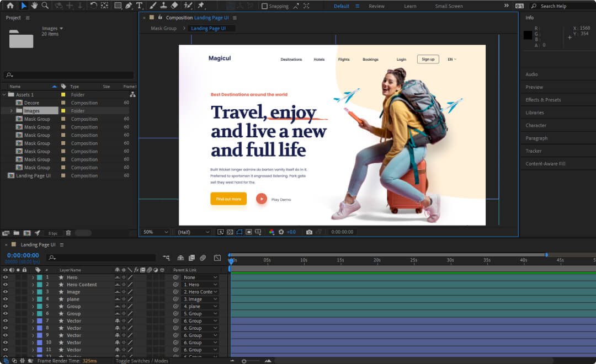Select the Puppet Pin tool
The image size is (596, 364).
pos(201,6)
